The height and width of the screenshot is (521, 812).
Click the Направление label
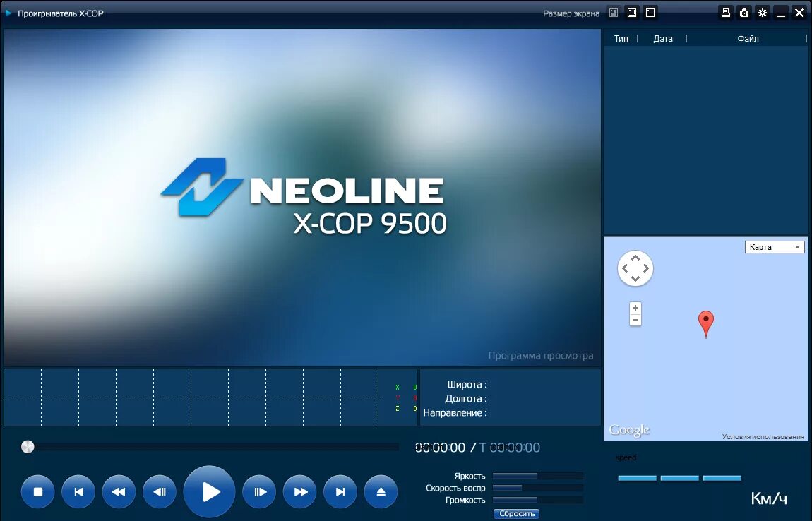(455, 413)
